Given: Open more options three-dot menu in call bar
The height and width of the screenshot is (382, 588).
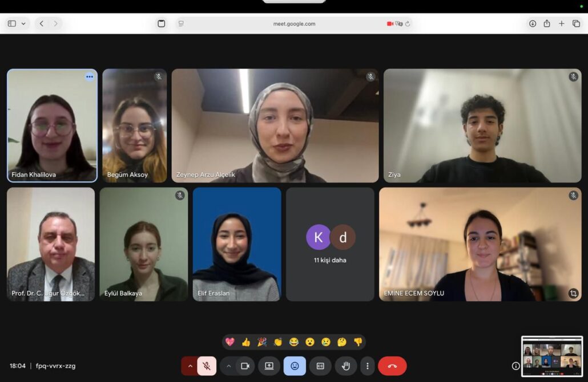Looking at the screenshot, I should (368, 366).
